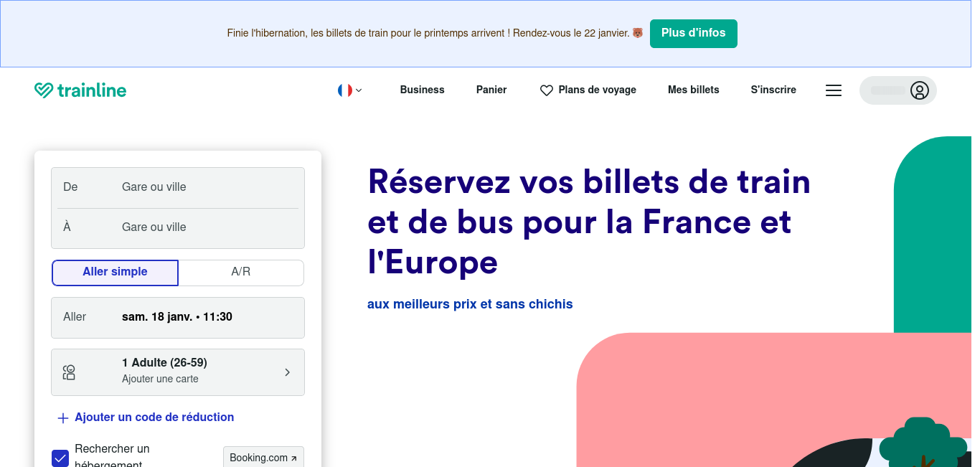Click the user profile avatar icon
Image resolution: width=980 pixels, height=467 pixels.
[x=919, y=90]
